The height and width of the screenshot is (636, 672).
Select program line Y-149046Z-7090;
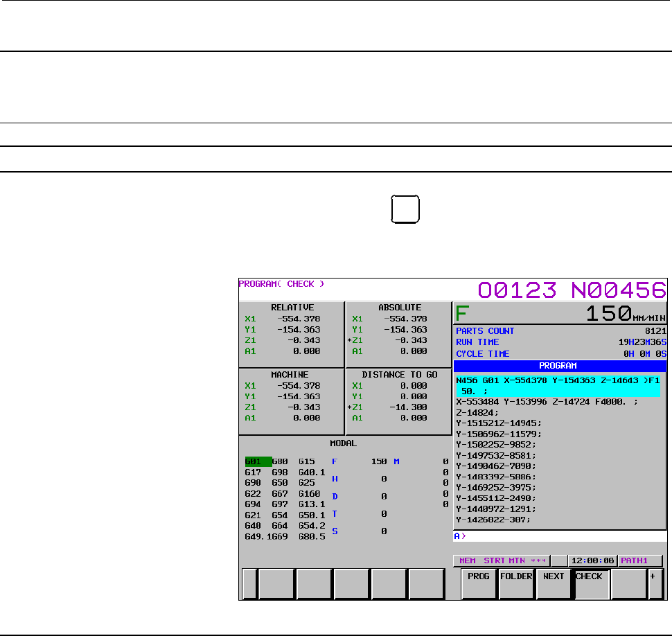click(496, 466)
